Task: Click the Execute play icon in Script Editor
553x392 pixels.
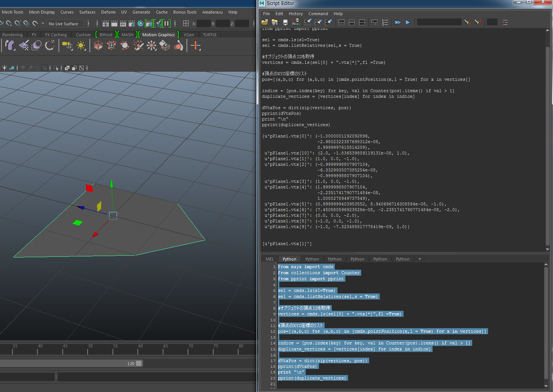Action: [408, 23]
